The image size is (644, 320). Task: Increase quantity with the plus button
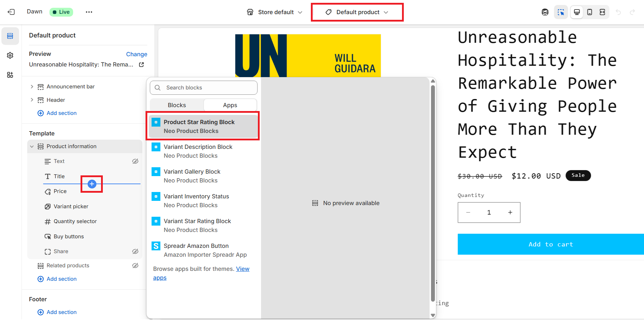point(510,213)
